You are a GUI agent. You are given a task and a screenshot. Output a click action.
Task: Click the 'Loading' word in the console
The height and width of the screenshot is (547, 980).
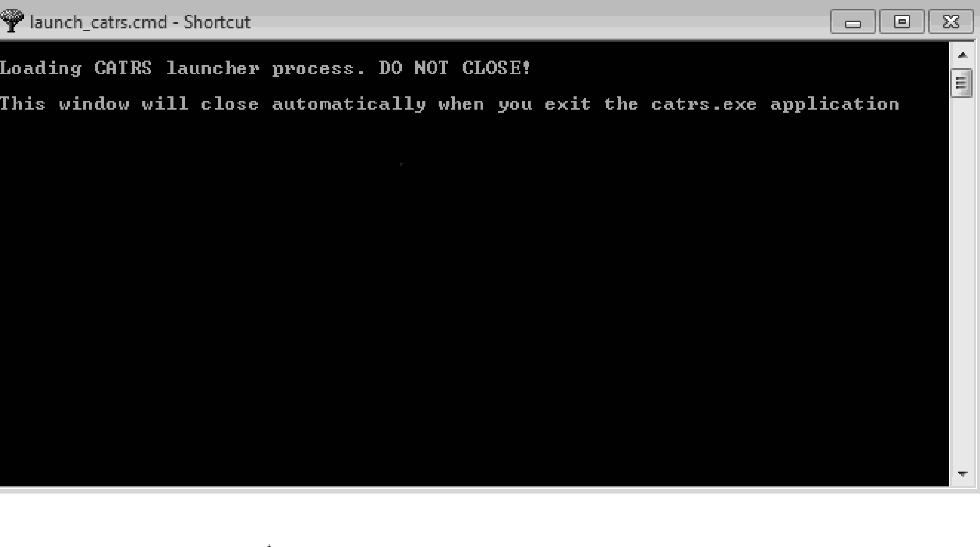[x=41, y=68]
